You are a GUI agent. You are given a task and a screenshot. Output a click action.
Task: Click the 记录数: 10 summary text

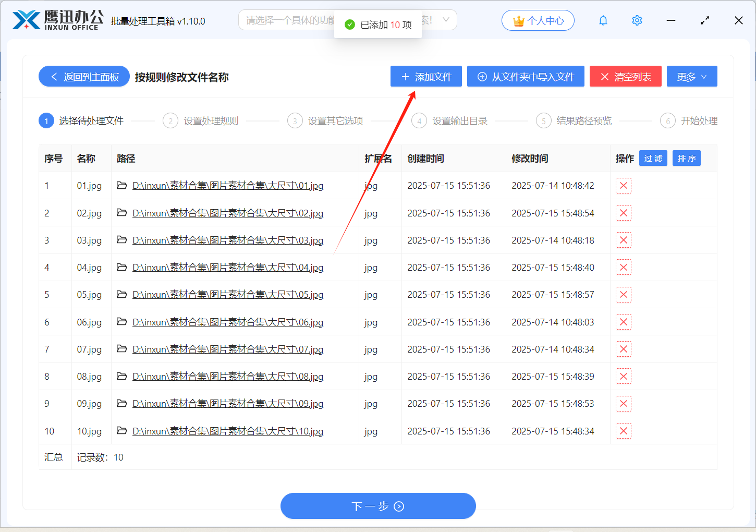click(100, 457)
